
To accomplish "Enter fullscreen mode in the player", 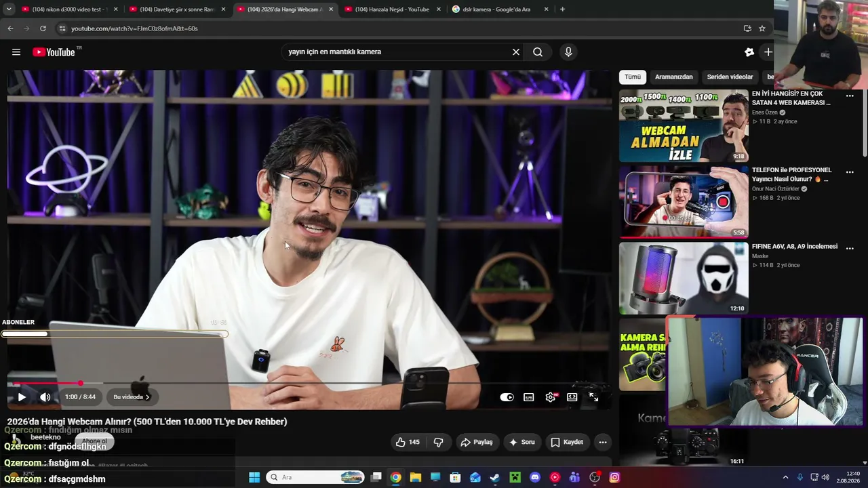I will (594, 397).
